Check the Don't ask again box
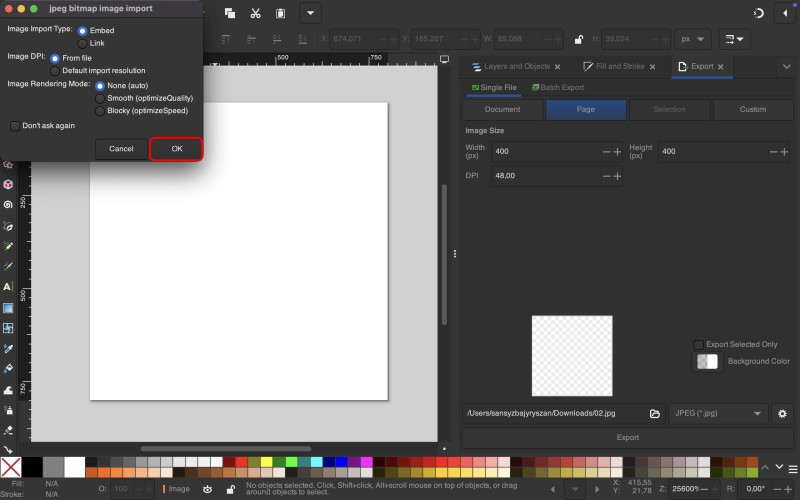The height and width of the screenshot is (500, 800). (x=15, y=126)
